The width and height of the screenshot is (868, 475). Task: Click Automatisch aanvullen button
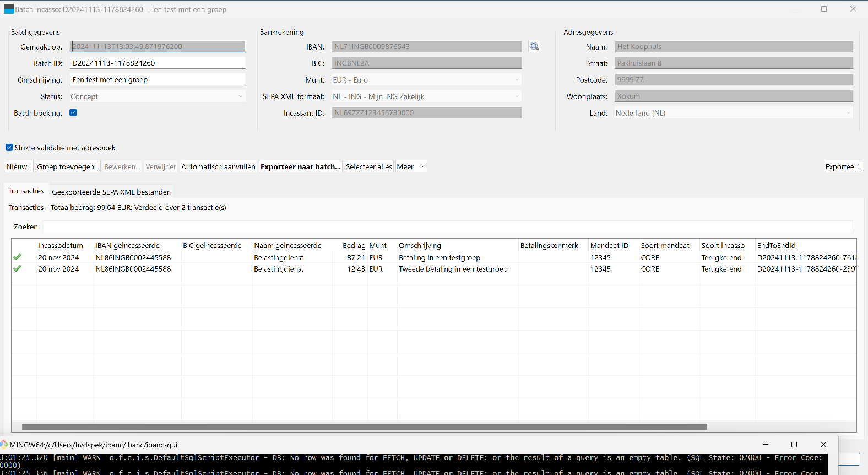coord(219,166)
